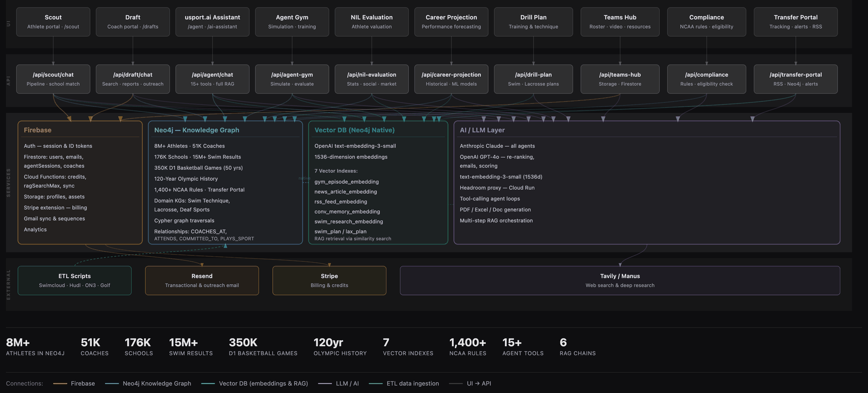Select 'Cypher graph traversals' line
Image resolution: width=868 pixels, height=393 pixels.
coord(184,221)
